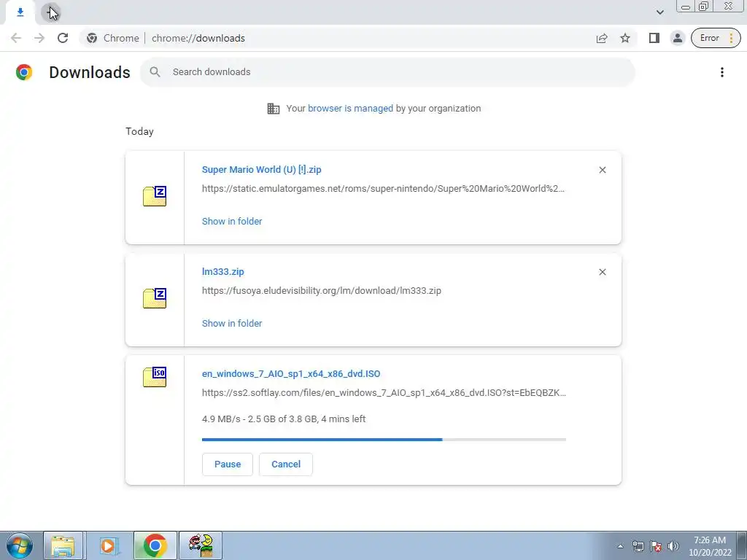Screen dimensions: 747x560
Task: Remove lm333.zip from the list
Action: 602,272
